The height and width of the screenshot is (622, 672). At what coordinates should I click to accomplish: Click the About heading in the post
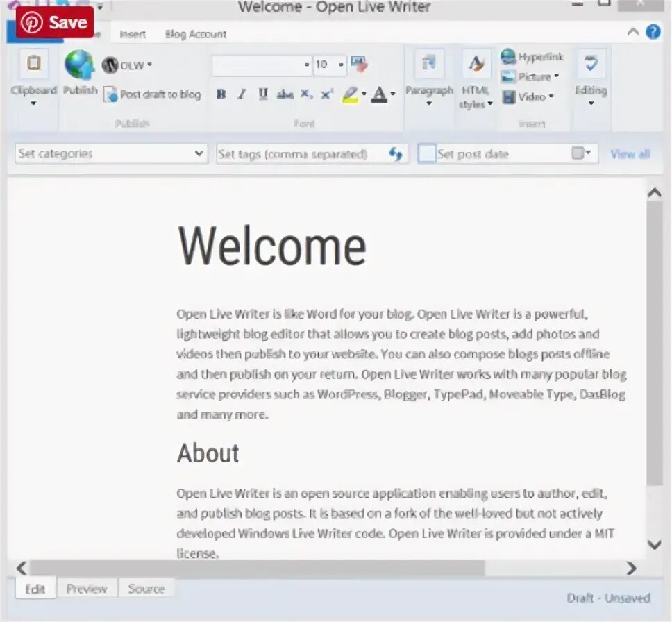tap(208, 453)
